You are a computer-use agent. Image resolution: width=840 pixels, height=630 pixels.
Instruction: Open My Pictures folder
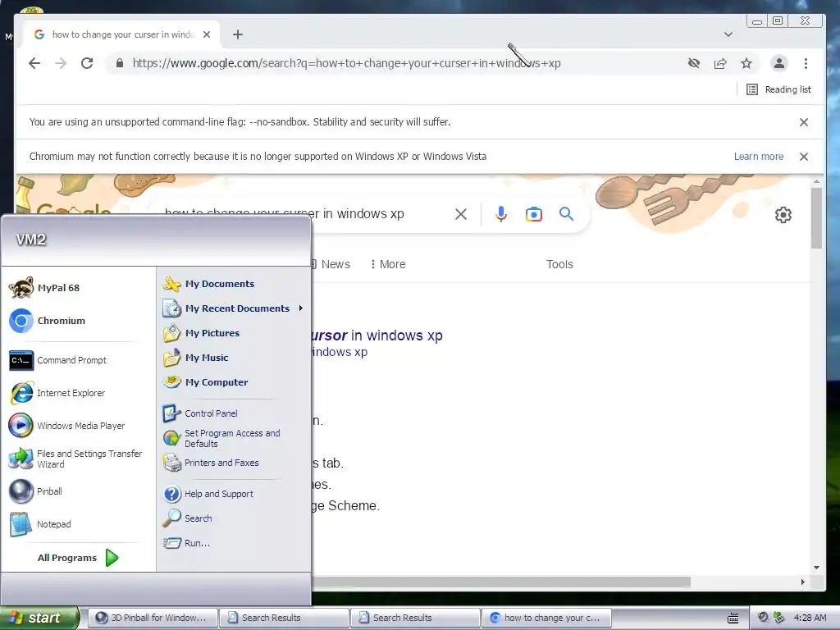(x=202, y=333)
